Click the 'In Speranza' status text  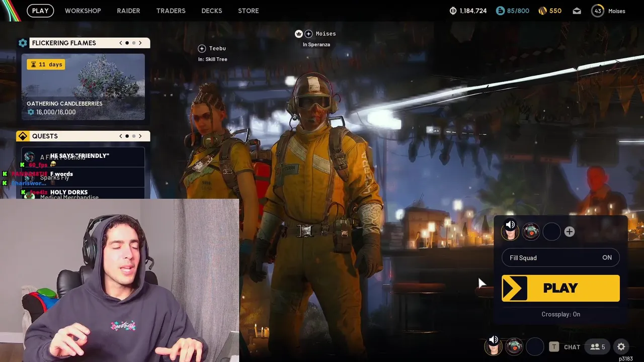[316, 45]
